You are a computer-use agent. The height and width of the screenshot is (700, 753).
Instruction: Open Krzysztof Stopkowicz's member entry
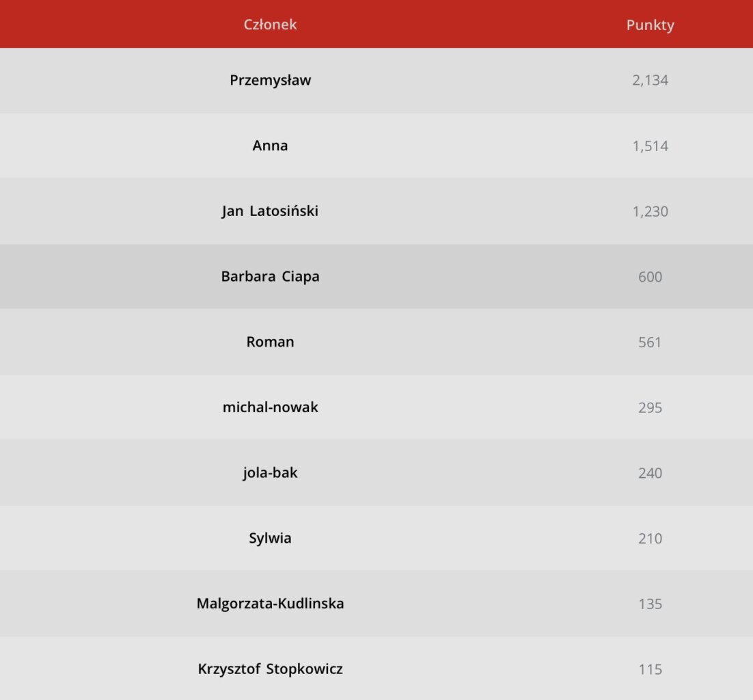click(270, 669)
